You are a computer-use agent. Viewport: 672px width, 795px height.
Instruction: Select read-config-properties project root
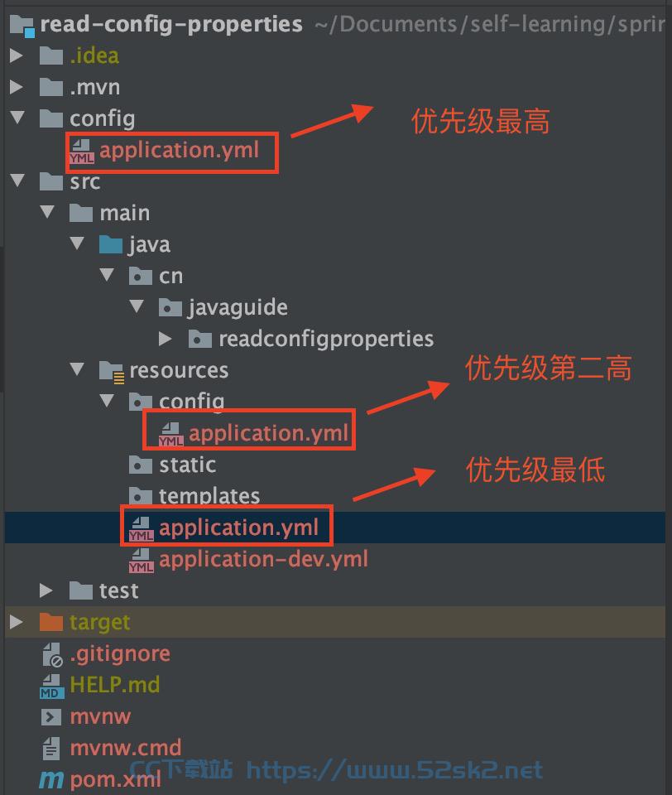pyautogui.click(x=171, y=24)
